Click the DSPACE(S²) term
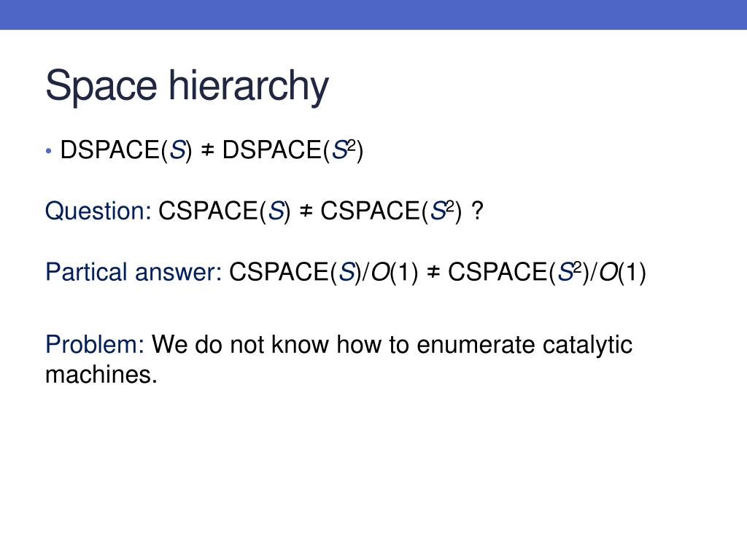747x560 pixels. coord(293,150)
